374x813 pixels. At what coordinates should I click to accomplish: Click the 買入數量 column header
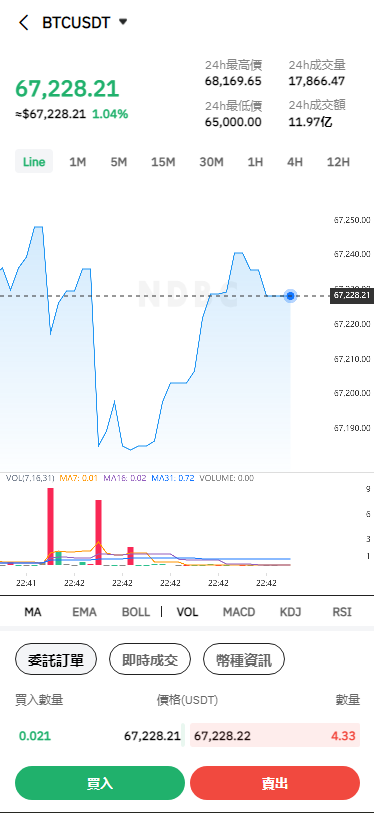[39, 700]
